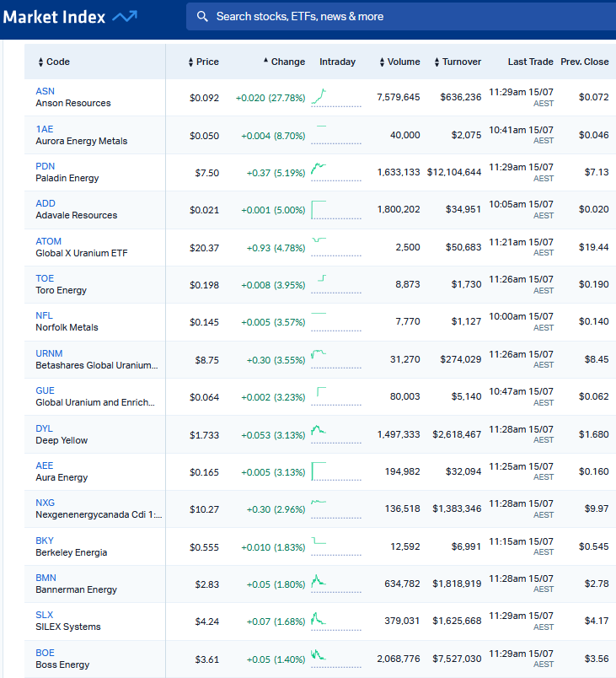The height and width of the screenshot is (678, 616).
Task: Open the BMN stock link
Action: point(46,578)
